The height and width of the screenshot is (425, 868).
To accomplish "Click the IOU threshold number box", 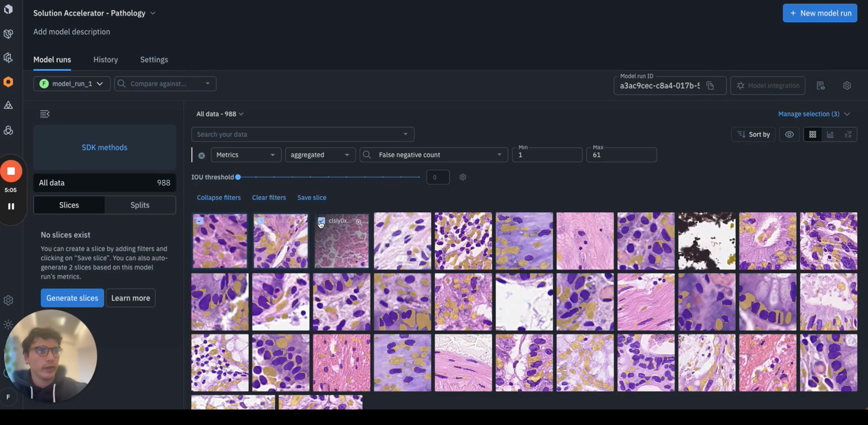I will pyautogui.click(x=438, y=177).
